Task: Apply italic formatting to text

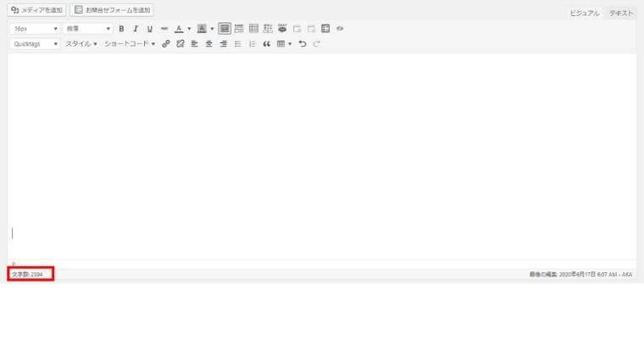Action: (136, 28)
